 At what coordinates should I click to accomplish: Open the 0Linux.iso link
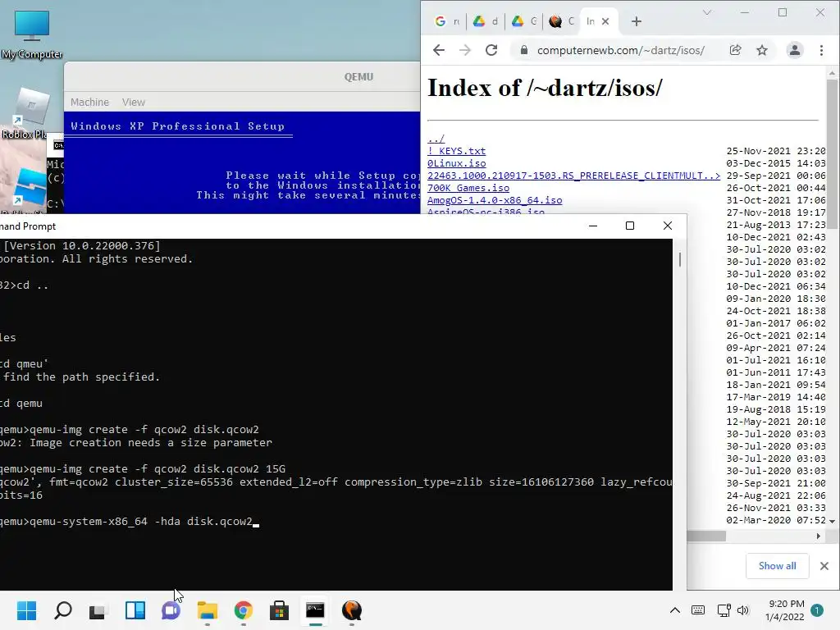coord(456,163)
